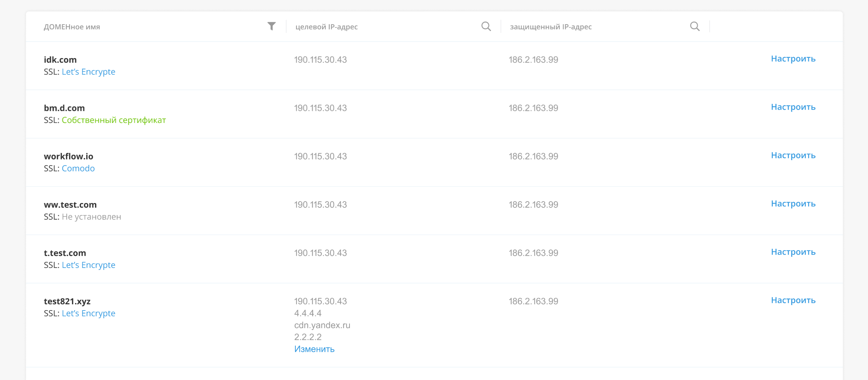Click the целевой IP-адрес column header

(x=327, y=27)
